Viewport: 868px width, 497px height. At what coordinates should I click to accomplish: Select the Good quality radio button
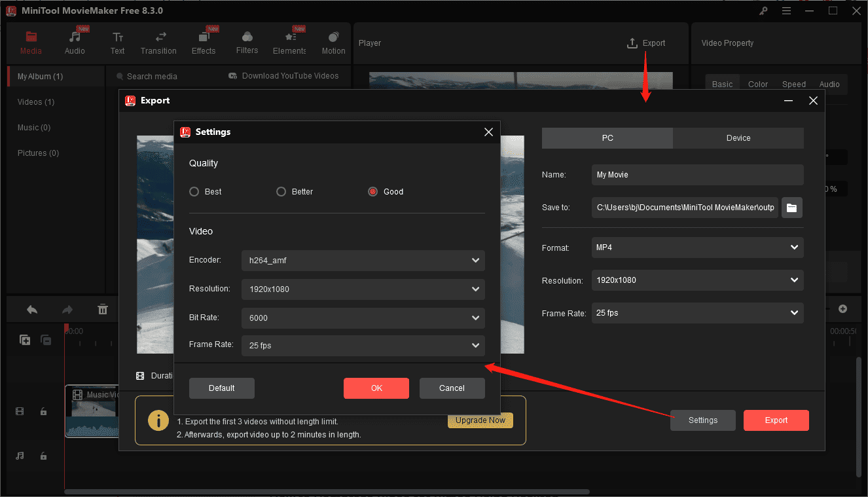[x=372, y=192]
